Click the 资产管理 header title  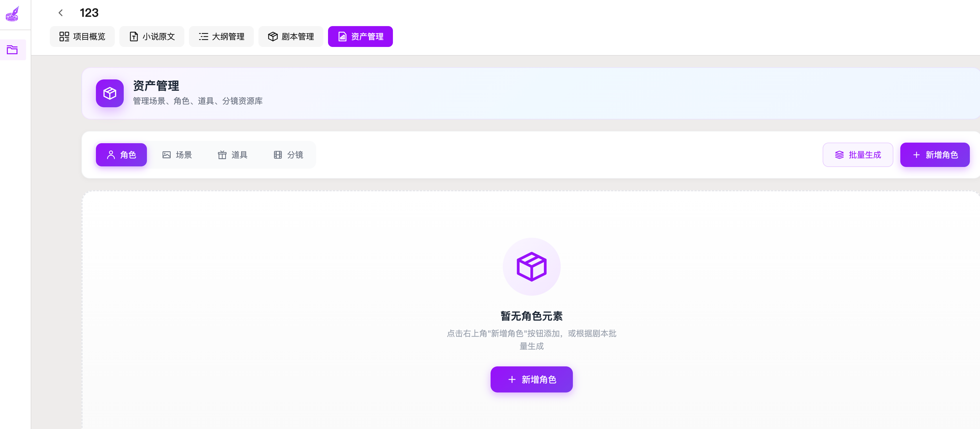[x=156, y=86]
